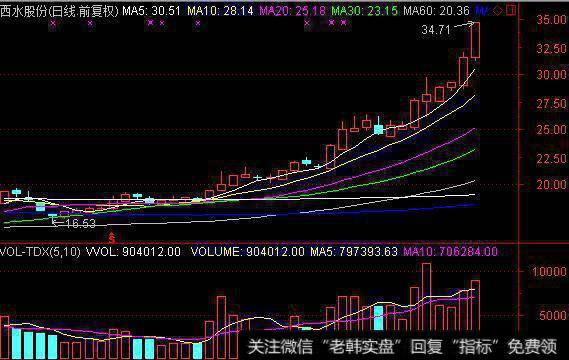The image size is (569, 360).
Task: Click the 34.71 high price label
Action: pos(436,30)
